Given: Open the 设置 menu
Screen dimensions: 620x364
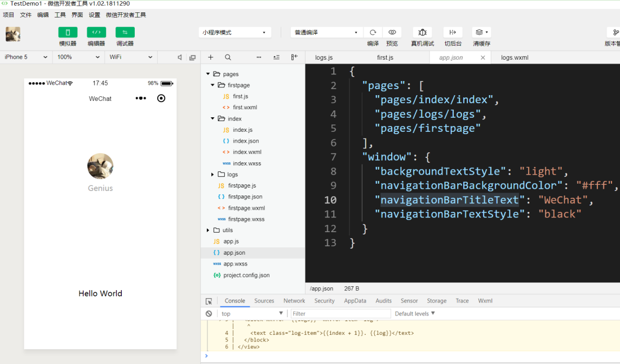Looking at the screenshot, I should click(95, 15).
